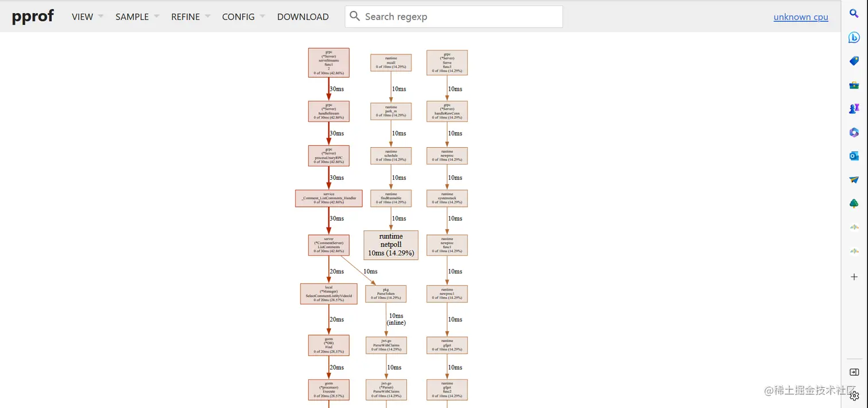Click the paper plane Drop icon
The height and width of the screenshot is (408, 868).
pos(854,180)
